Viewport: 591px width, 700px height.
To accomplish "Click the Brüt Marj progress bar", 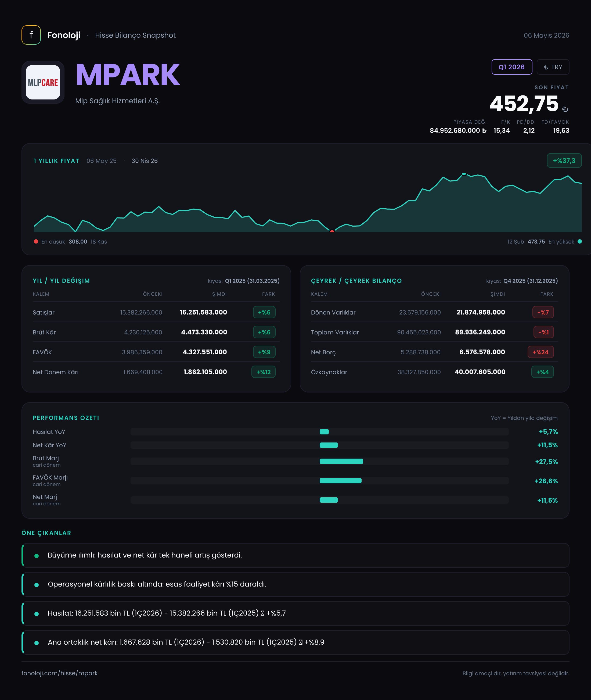I will point(320,461).
